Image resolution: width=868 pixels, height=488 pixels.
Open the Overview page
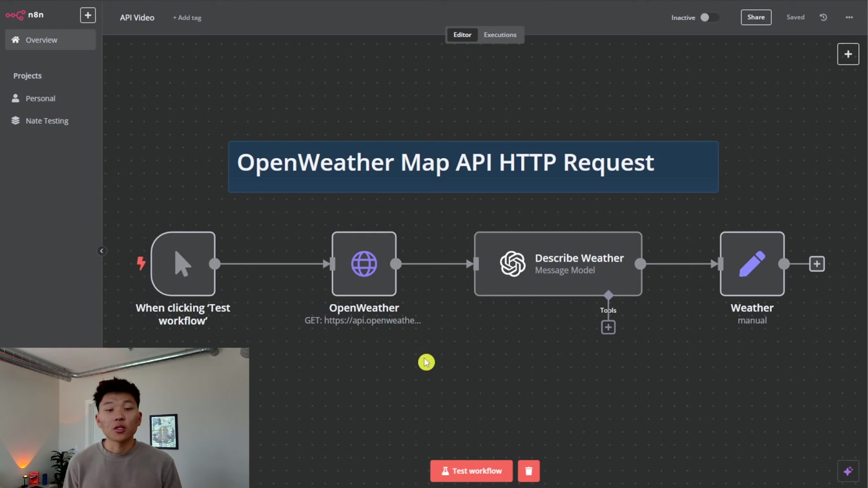coord(50,40)
